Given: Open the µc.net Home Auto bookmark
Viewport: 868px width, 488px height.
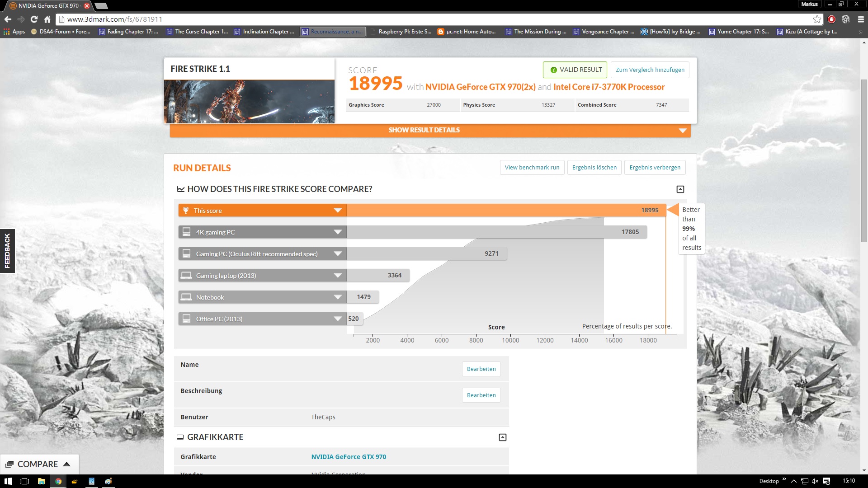Looking at the screenshot, I should 467,32.
